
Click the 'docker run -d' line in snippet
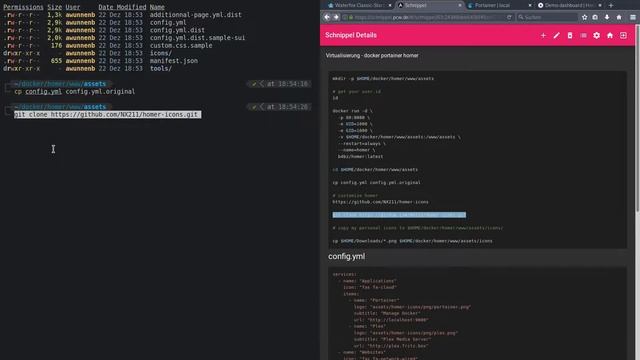[352, 111]
